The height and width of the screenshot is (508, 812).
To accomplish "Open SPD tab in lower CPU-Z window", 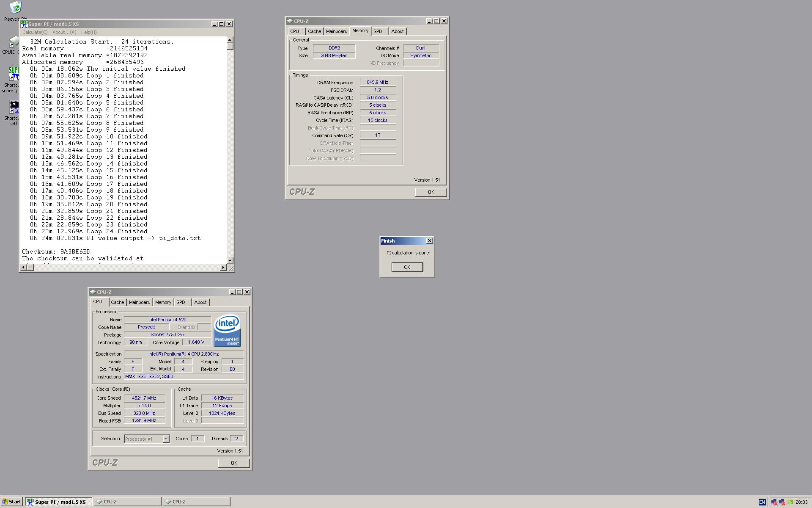I will point(181,302).
